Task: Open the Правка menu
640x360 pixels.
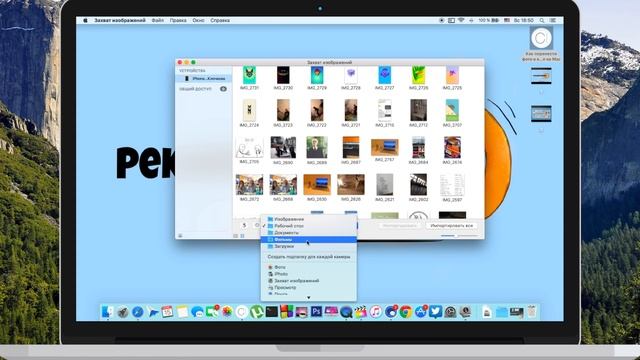Action: click(x=178, y=20)
